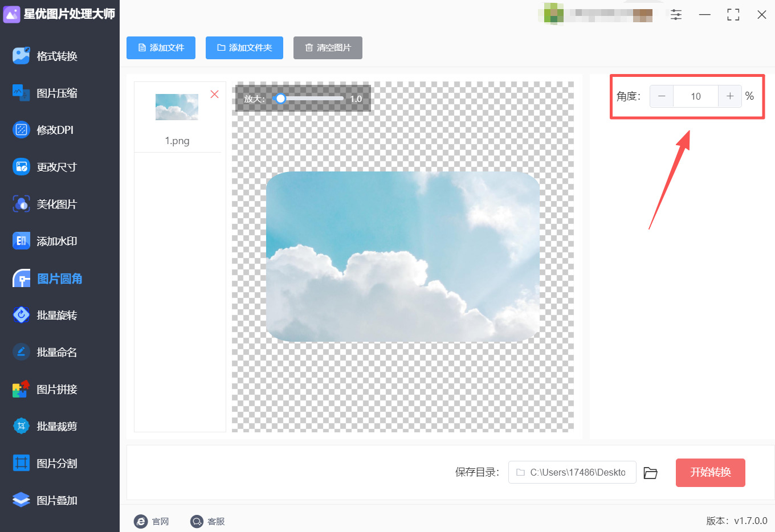The height and width of the screenshot is (532, 775).
Task: Increase the 角度 value with plus
Action: 730,96
